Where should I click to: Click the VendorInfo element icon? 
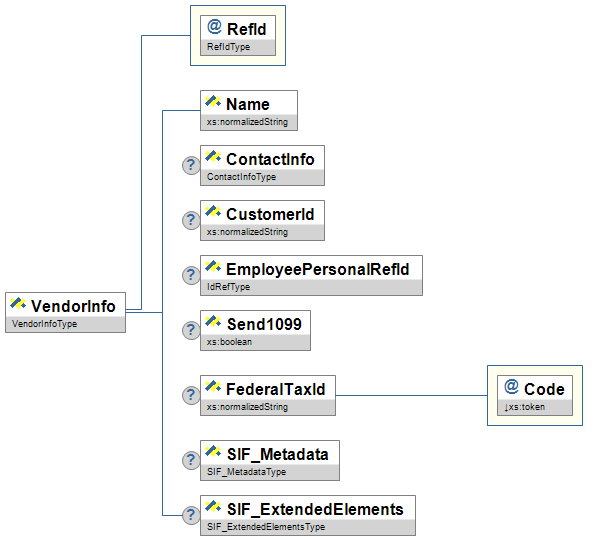pos(18,304)
